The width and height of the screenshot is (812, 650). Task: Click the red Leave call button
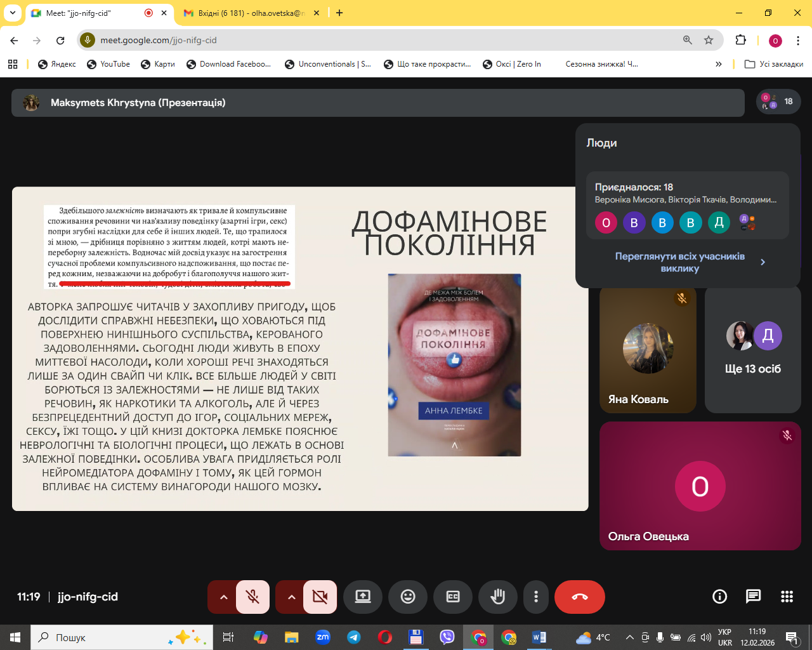(x=579, y=597)
